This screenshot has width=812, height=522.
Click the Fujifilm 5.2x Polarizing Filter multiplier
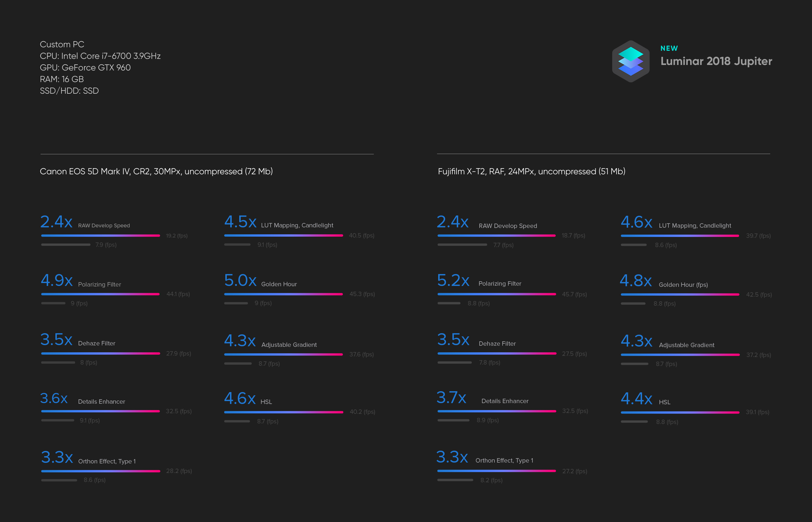[x=453, y=280]
